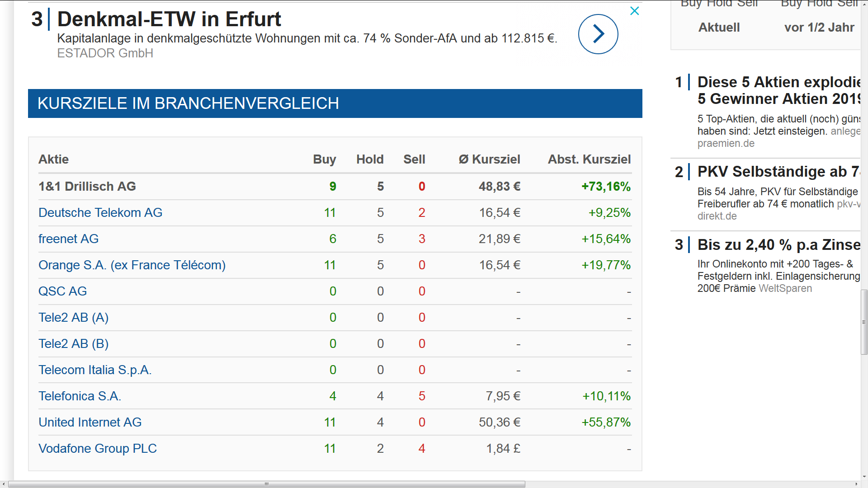Image resolution: width=868 pixels, height=488 pixels.
Task: Open the 'Bis zu 2,40 % p.a Zinsen' ad
Action: pos(778,245)
